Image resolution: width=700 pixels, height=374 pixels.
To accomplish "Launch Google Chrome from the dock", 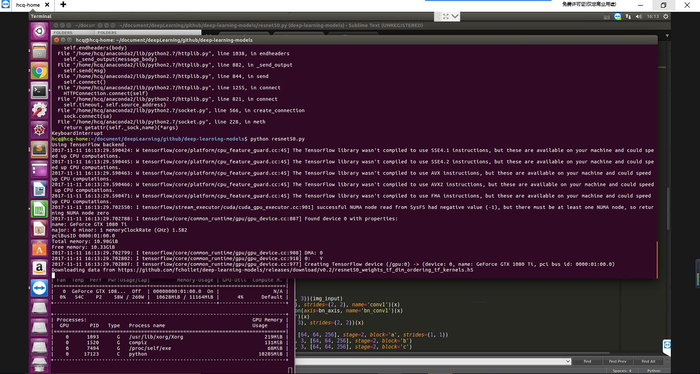I will (x=39, y=71).
